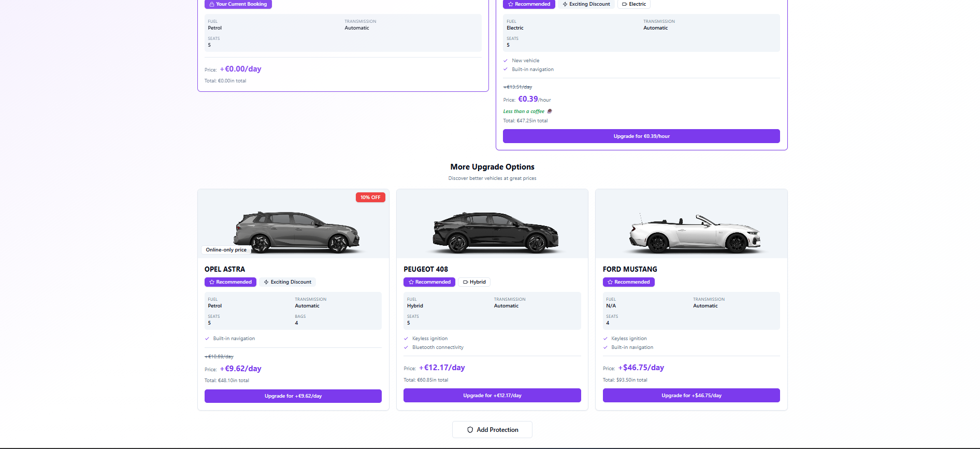Click Upgrade for €0.39/hour button
Screen dimensions: 980x449
pyautogui.click(x=641, y=136)
